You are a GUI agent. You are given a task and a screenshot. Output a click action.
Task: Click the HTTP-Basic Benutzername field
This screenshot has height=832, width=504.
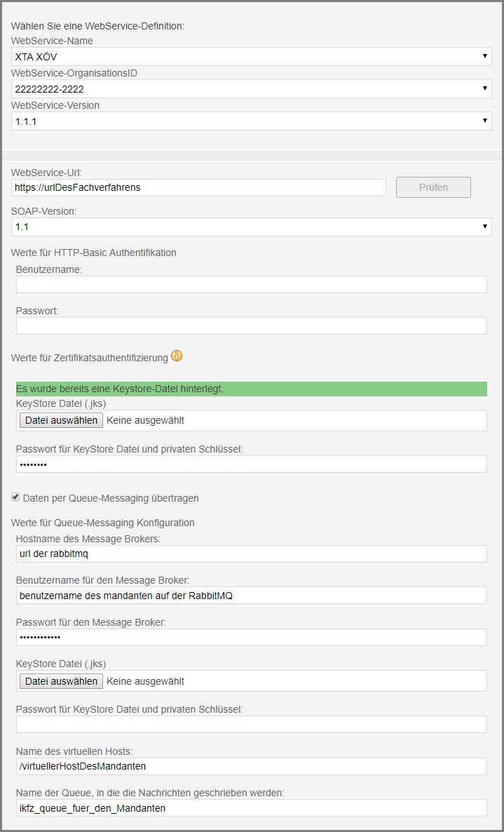251,284
